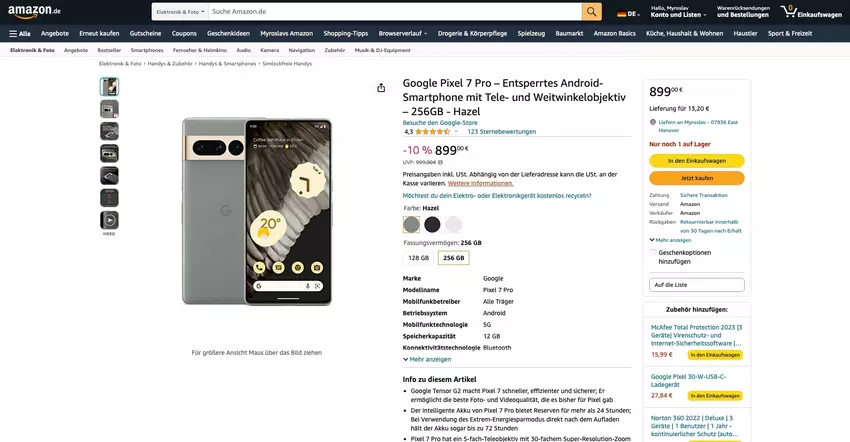Select the 128 GB storage option

418,258
